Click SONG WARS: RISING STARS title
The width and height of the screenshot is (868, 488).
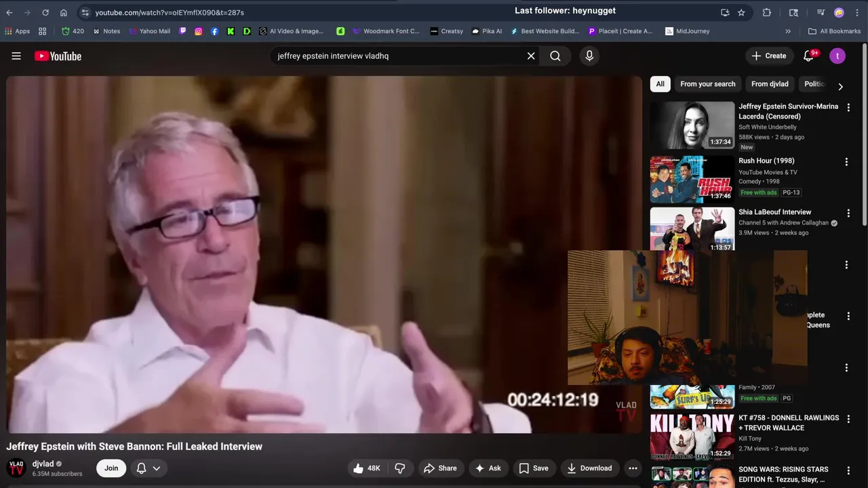783,474
